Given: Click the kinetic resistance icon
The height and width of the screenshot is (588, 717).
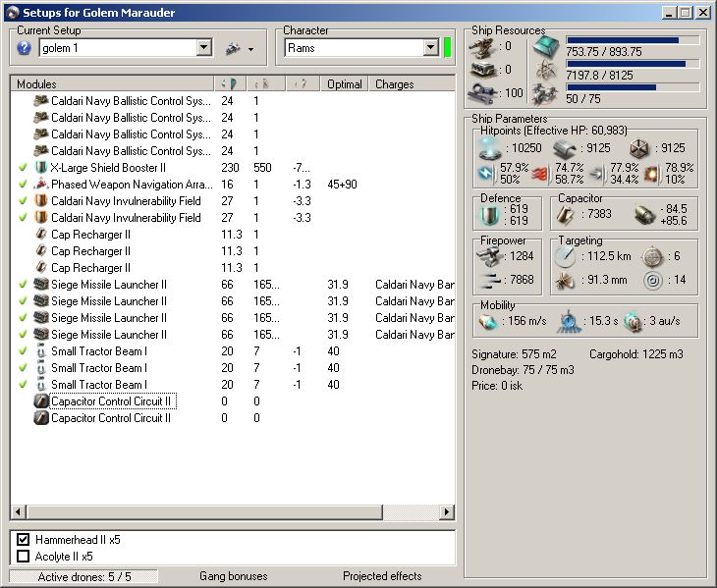Looking at the screenshot, I should click(x=597, y=174).
